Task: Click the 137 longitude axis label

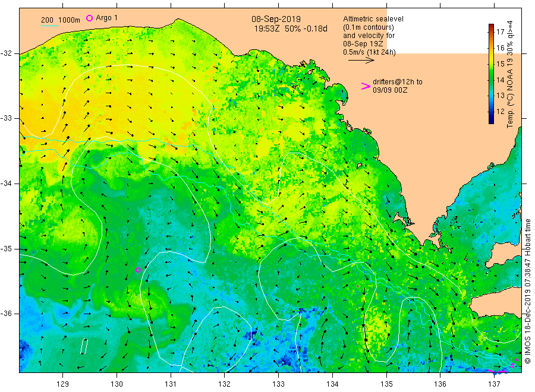Action: point(494,384)
